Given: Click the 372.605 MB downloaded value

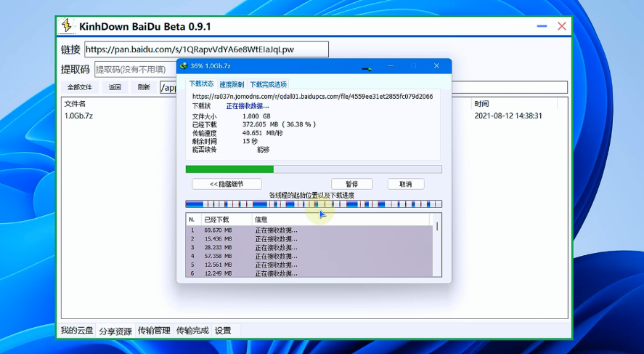Looking at the screenshot, I should pos(261,124).
